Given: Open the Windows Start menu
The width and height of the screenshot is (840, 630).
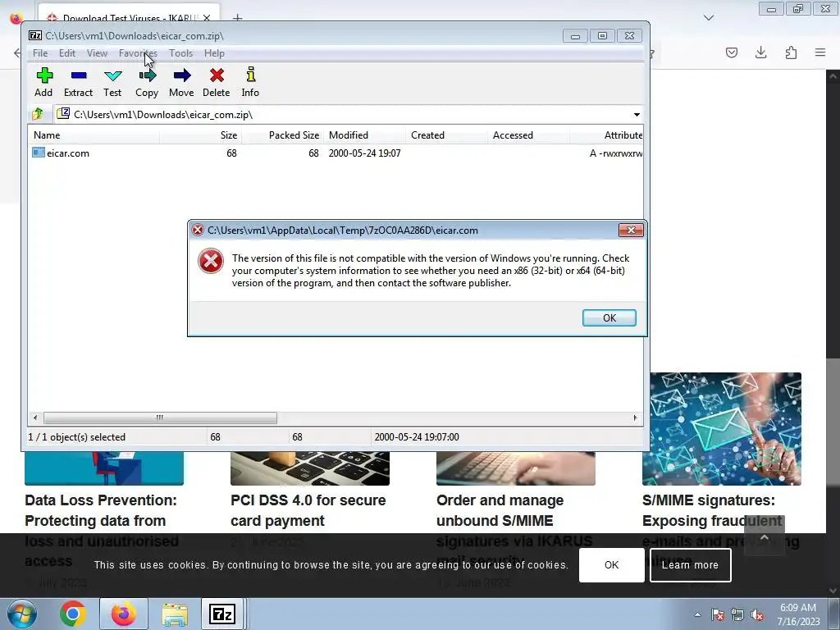Looking at the screenshot, I should [21, 614].
